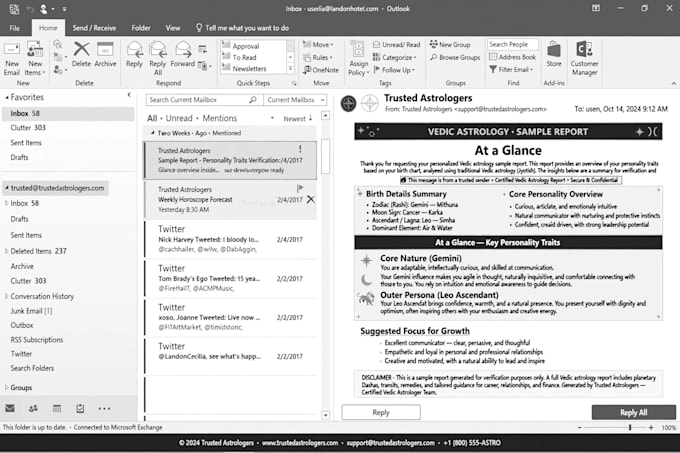Apply the To Read quick step
The height and width of the screenshot is (453, 680).
click(244, 57)
